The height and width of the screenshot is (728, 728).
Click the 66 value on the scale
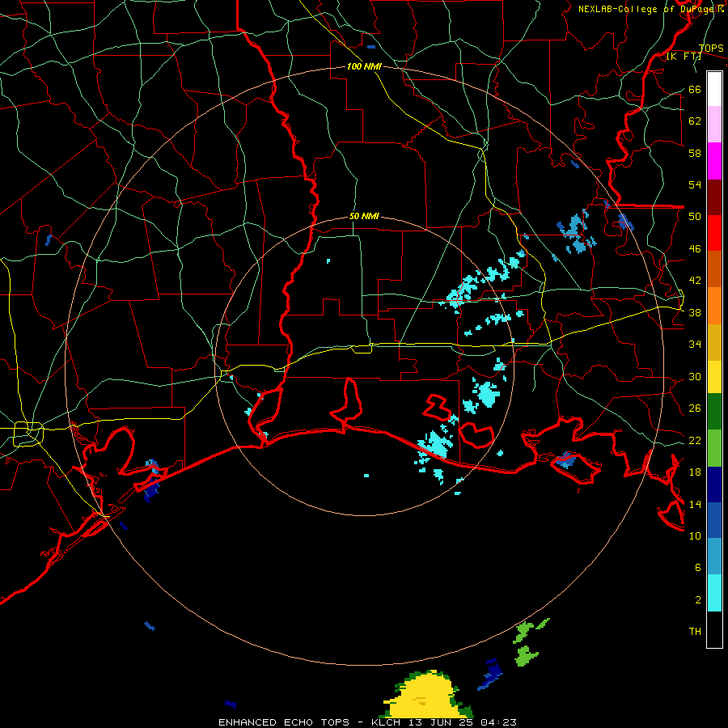(695, 90)
